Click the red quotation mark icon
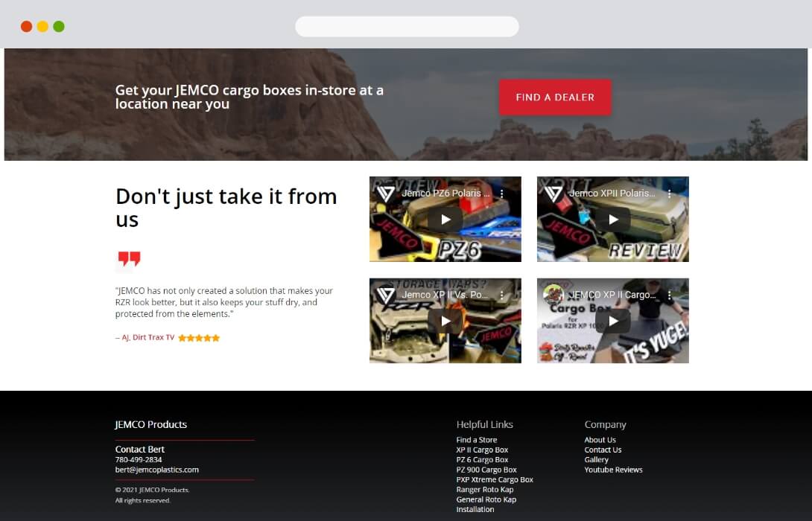This screenshot has width=812, height=521. (129, 259)
